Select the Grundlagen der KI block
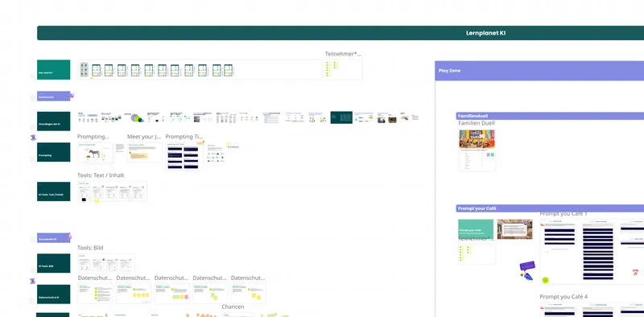Screen dimensions: 644x317 (53, 121)
